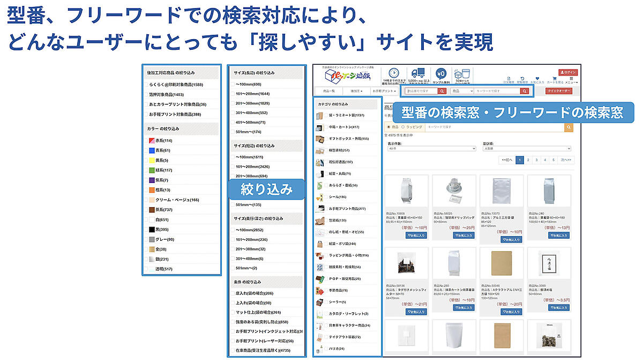Open the 後加工 menu in navigation bar
The image size is (643, 364).
click(356, 92)
